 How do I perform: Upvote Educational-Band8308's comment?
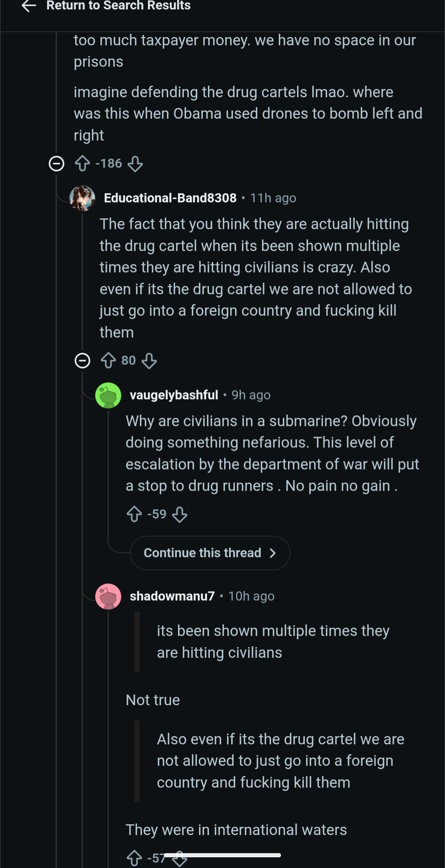(x=108, y=360)
